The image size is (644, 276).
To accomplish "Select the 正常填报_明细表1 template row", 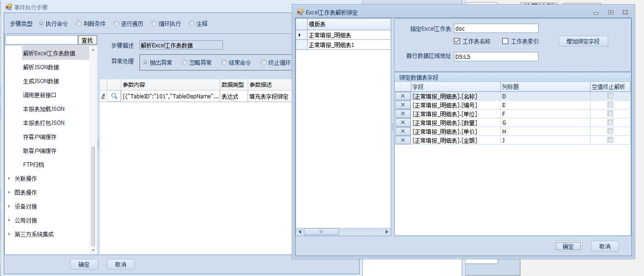I will (x=331, y=45).
